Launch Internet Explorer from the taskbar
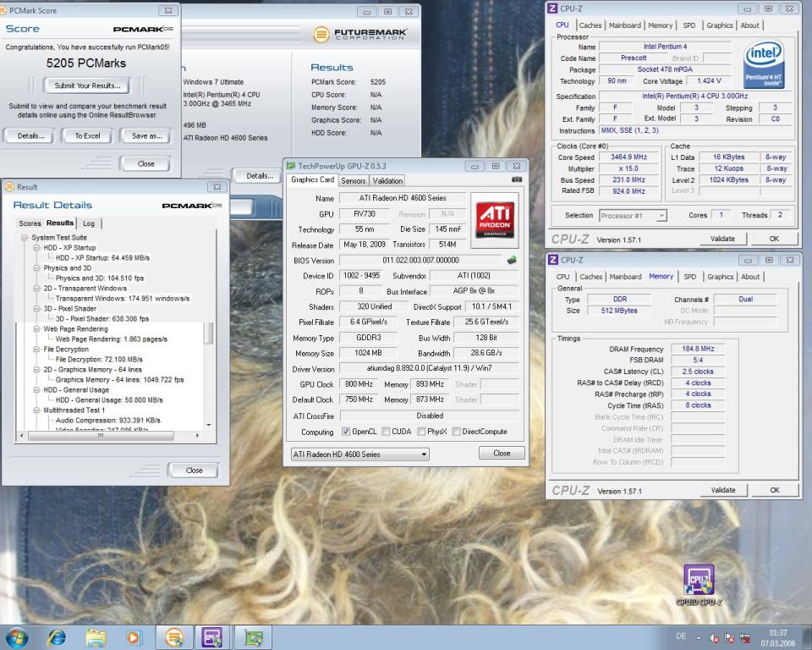 (x=57, y=637)
